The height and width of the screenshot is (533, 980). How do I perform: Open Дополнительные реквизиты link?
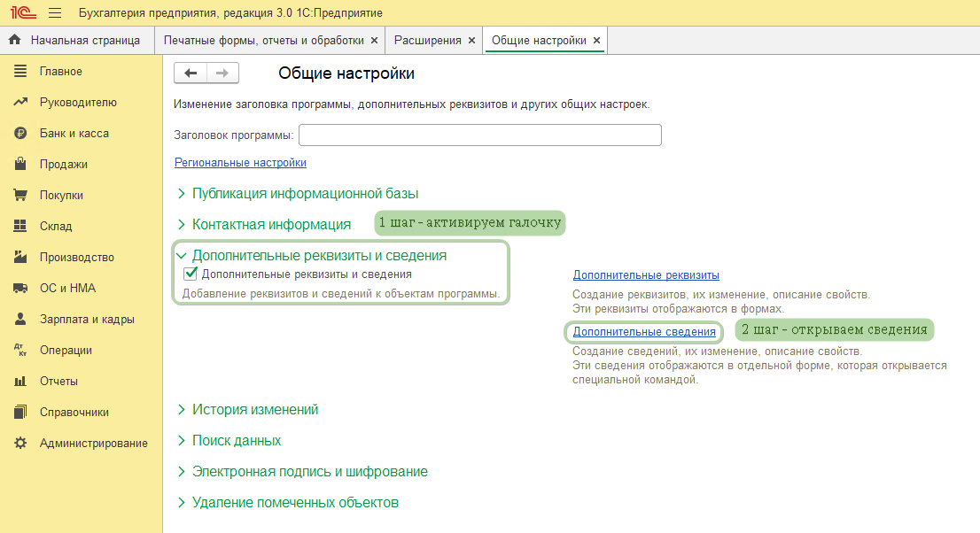(646, 275)
